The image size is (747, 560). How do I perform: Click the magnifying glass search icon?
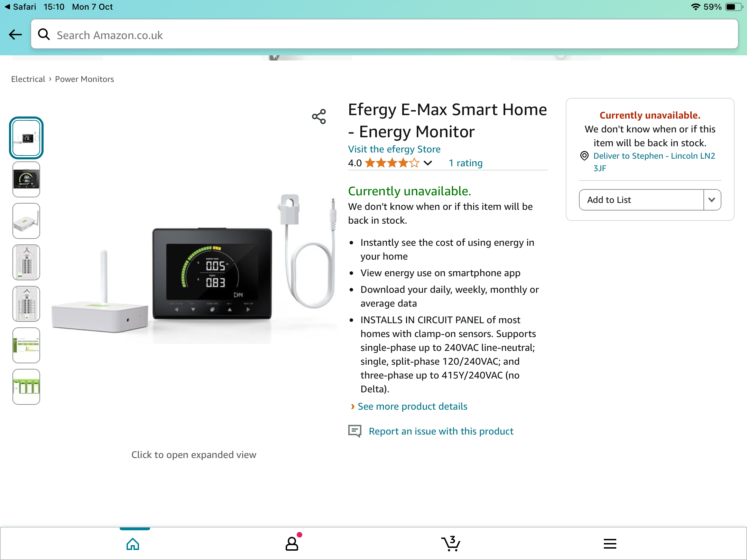coord(44,34)
